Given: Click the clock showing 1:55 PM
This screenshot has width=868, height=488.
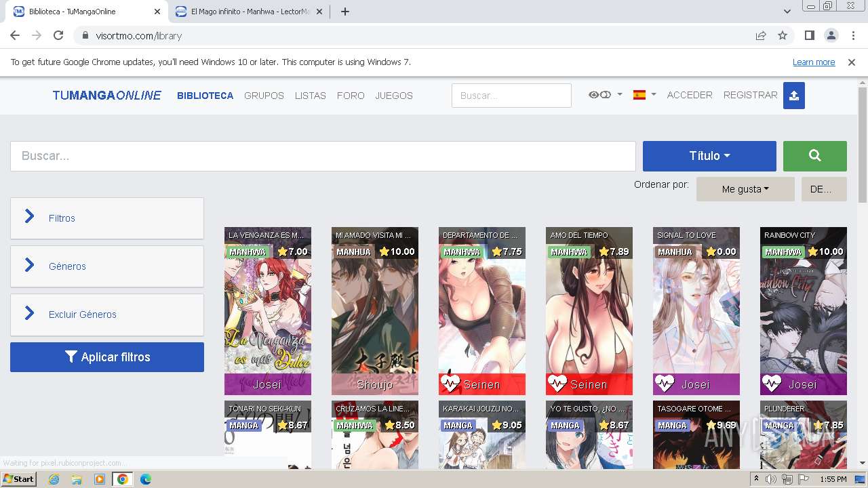Looking at the screenshot, I should click(x=833, y=479).
